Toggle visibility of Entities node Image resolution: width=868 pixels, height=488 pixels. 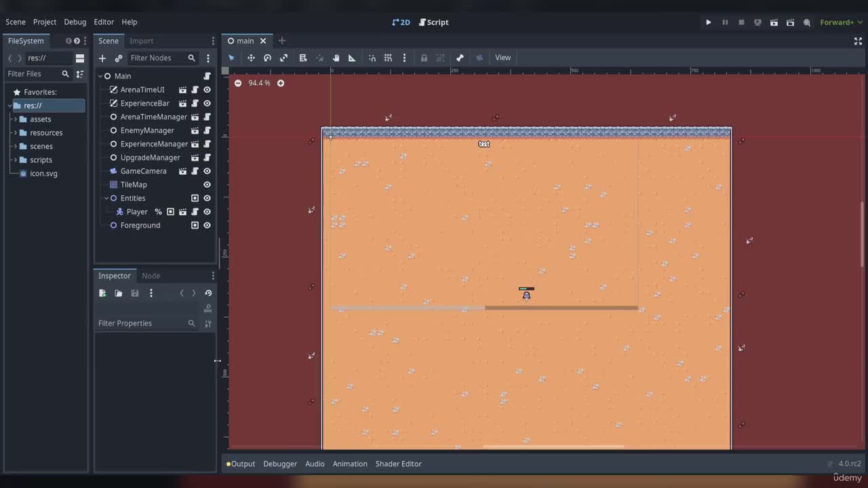tap(207, 198)
